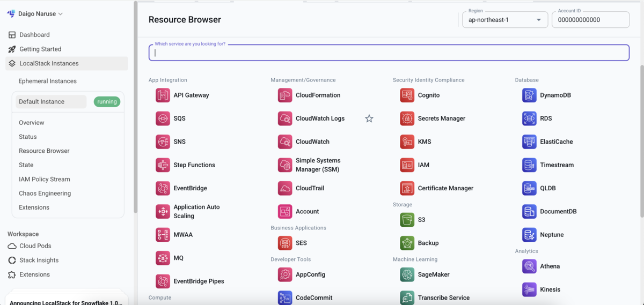
Task: Open the SES service icon
Action: tap(285, 243)
